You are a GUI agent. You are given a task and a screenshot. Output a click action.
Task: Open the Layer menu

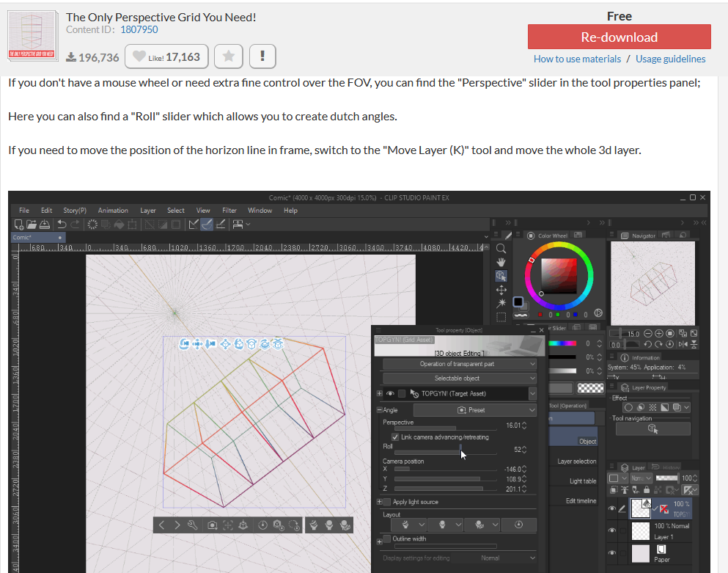click(148, 211)
